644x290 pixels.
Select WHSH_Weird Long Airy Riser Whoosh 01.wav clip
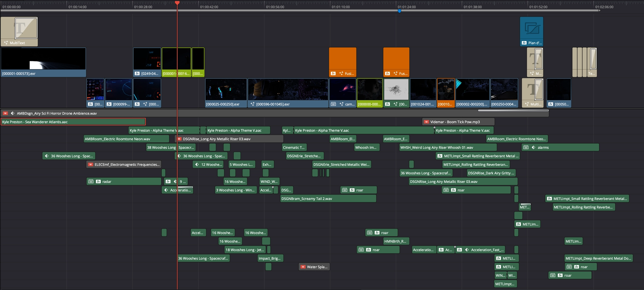(447, 148)
